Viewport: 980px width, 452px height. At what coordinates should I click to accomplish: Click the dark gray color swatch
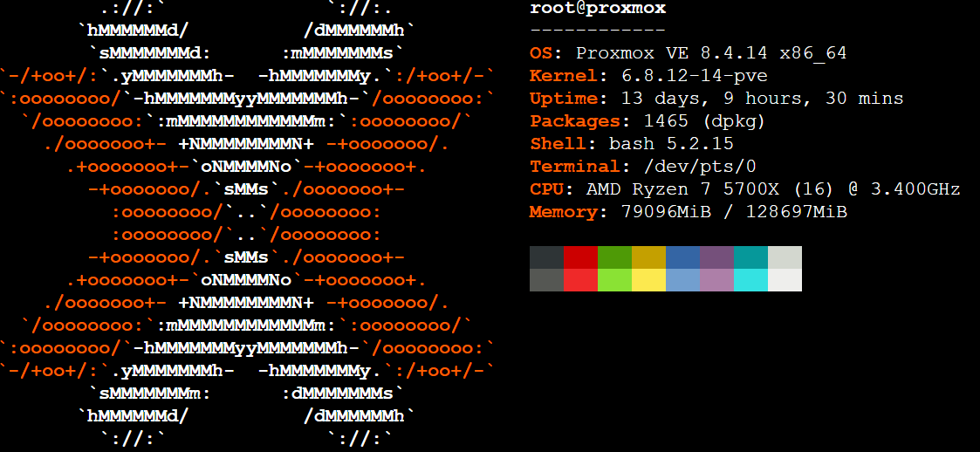[x=546, y=257]
